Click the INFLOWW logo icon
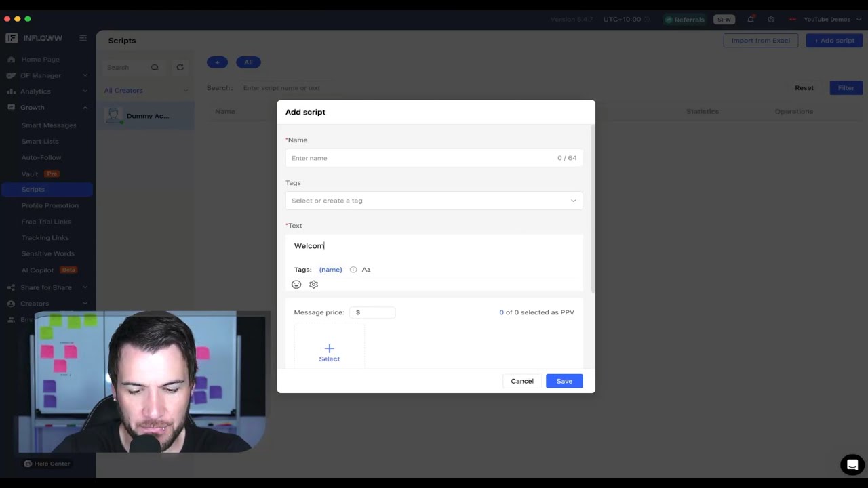 point(12,38)
